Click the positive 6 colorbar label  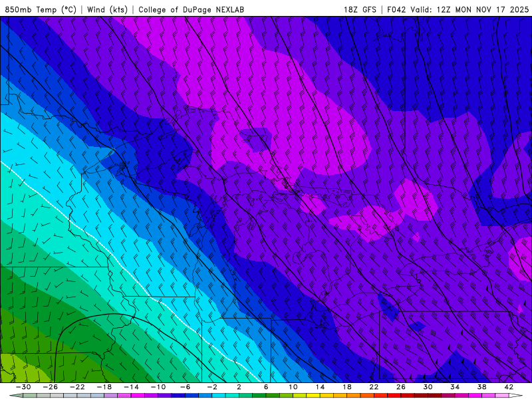click(266, 387)
